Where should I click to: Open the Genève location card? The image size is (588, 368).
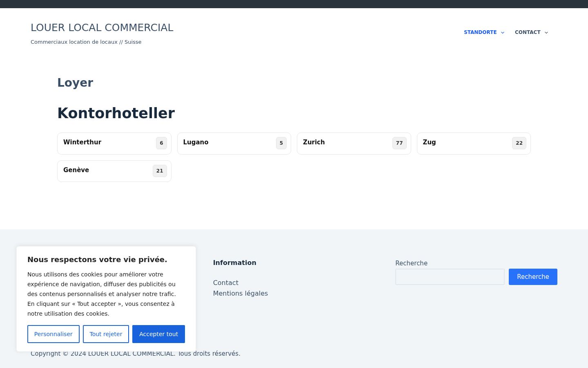(x=114, y=171)
